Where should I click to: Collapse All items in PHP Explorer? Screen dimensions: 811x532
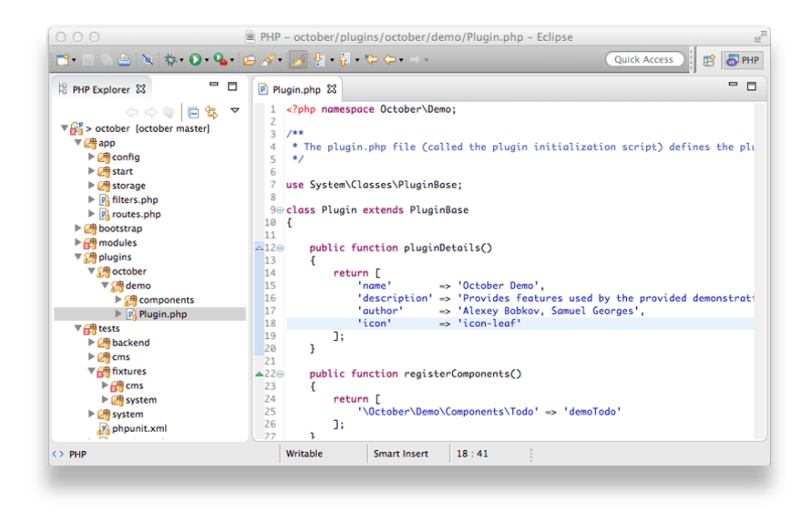pyautogui.click(x=193, y=112)
